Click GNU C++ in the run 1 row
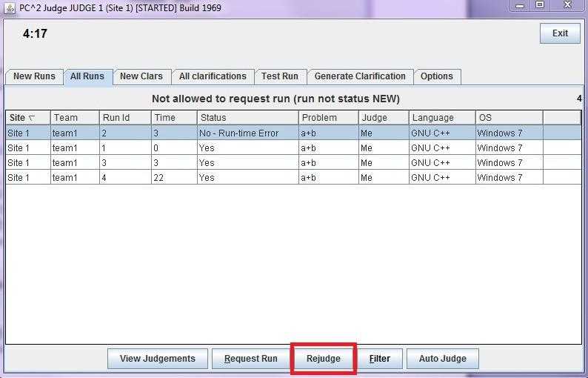The image size is (588, 378). (x=443, y=148)
